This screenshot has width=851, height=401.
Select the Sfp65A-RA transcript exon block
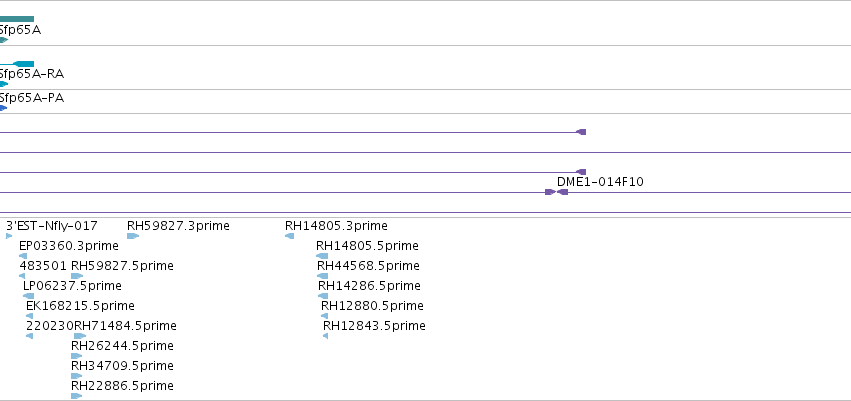point(23,64)
